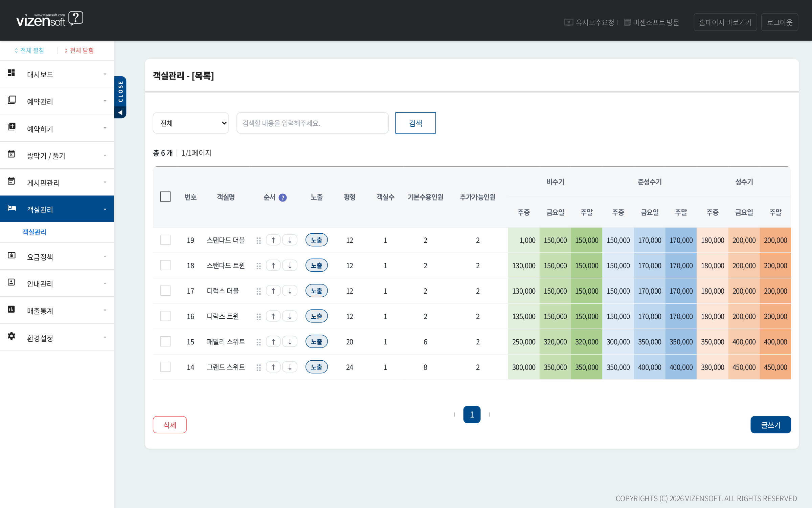Expand the 예약관리 menu arrow

[105, 101]
